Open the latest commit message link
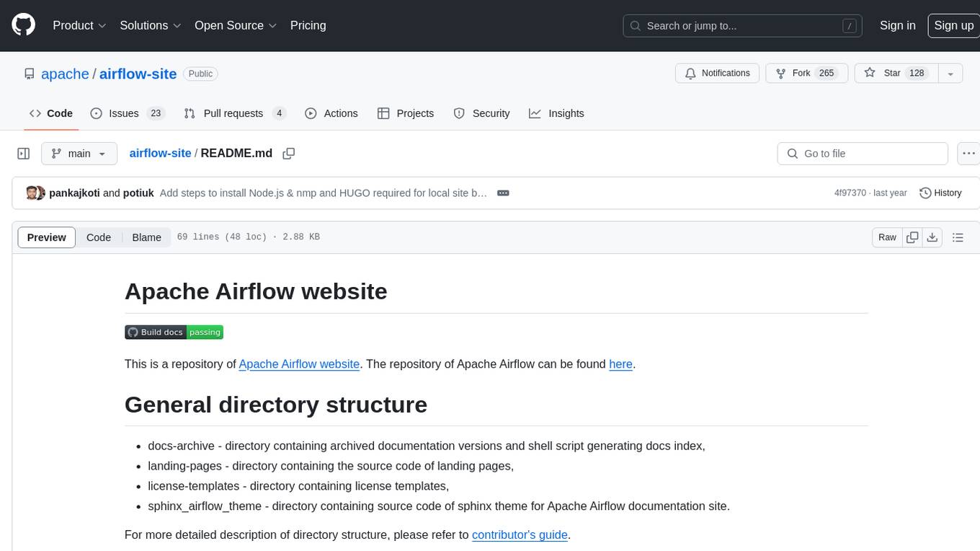Image resolution: width=980 pixels, height=551 pixels. (x=324, y=193)
